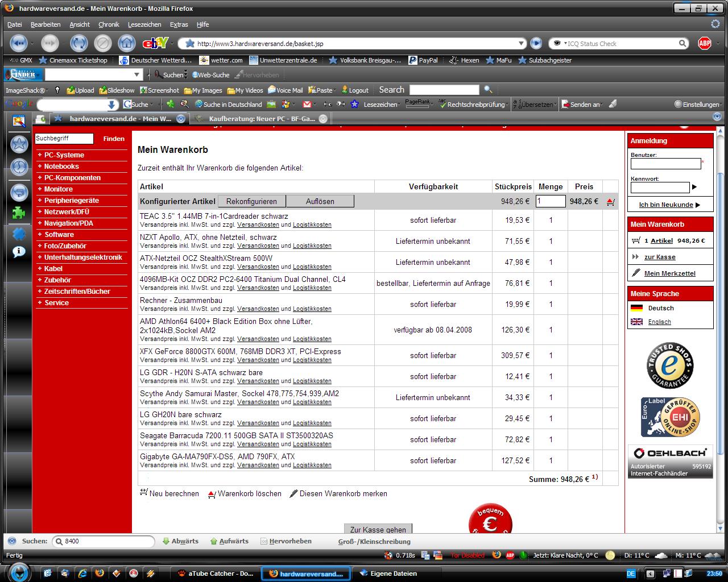Image resolution: width=728 pixels, height=582 pixels.
Task: Open the Datei menu
Action: [x=14, y=24]
